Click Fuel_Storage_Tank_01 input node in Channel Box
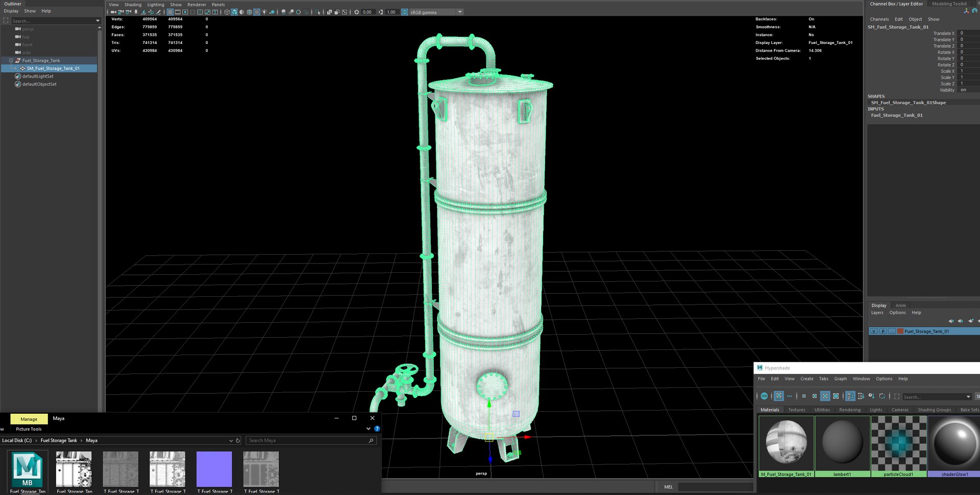980x495 pixels. click(897, 115)
